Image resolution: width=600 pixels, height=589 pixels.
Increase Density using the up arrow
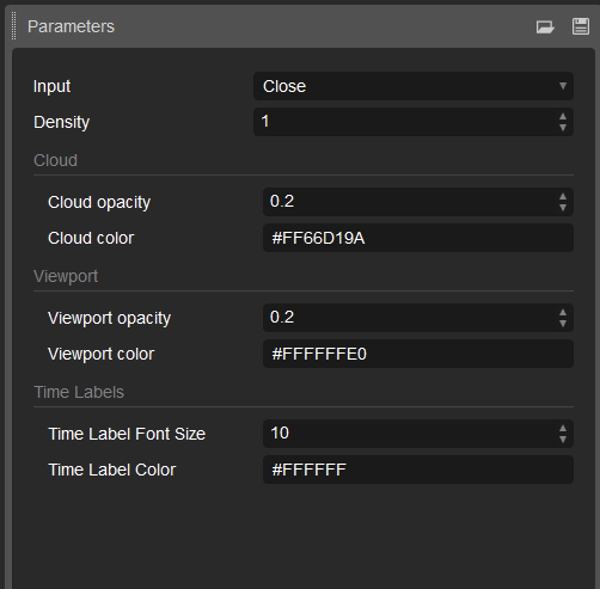click(563, 117)
